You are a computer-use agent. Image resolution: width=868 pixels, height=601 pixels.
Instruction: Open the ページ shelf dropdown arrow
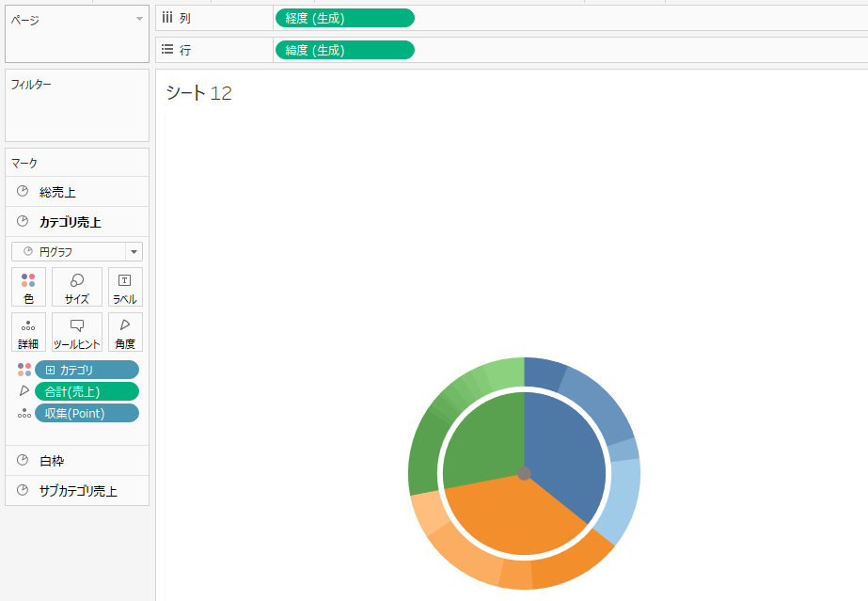139,19
